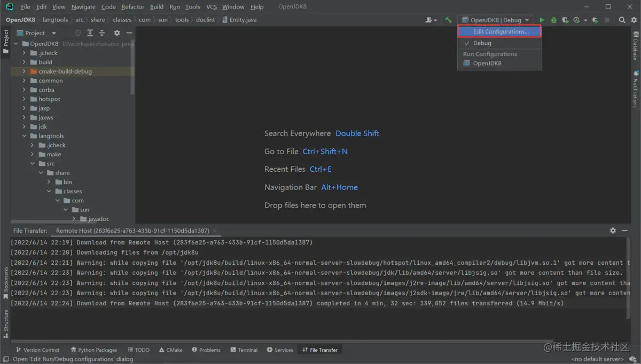
Task: Select opened file locate target icon
Action: point(78,33)
